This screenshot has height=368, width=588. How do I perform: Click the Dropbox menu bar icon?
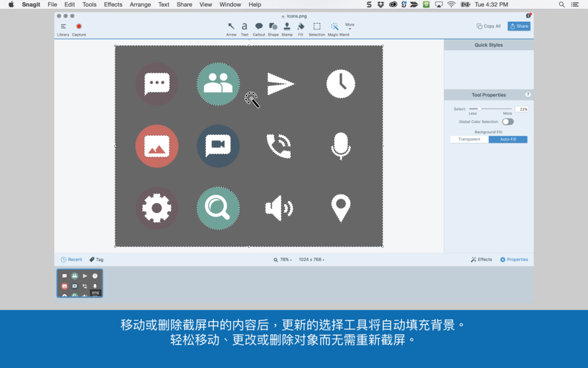381,4
